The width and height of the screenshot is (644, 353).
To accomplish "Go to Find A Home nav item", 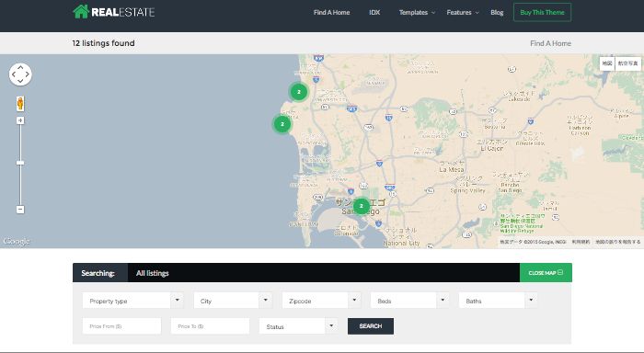I will pyautogui.click(x=331, y=12).
